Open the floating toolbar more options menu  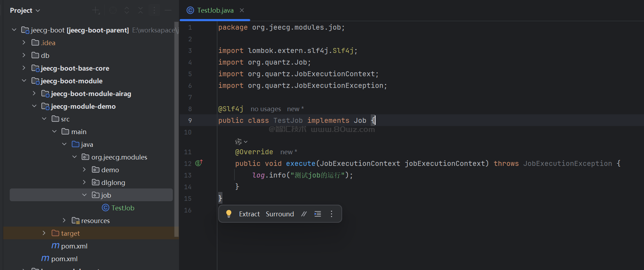332,214
